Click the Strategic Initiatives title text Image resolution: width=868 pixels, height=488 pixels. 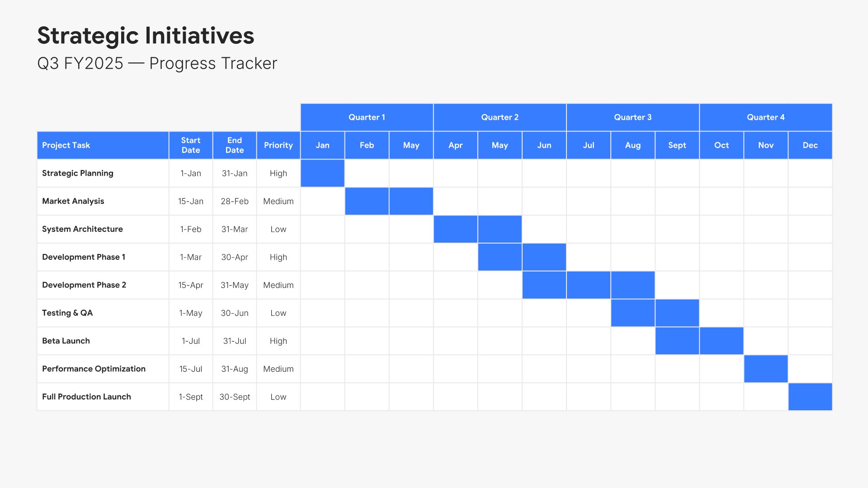pos(146,36)
